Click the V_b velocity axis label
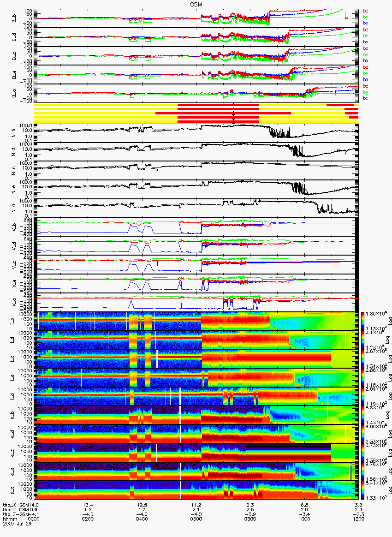Viewport: 392px width, 537px height. 14,227
